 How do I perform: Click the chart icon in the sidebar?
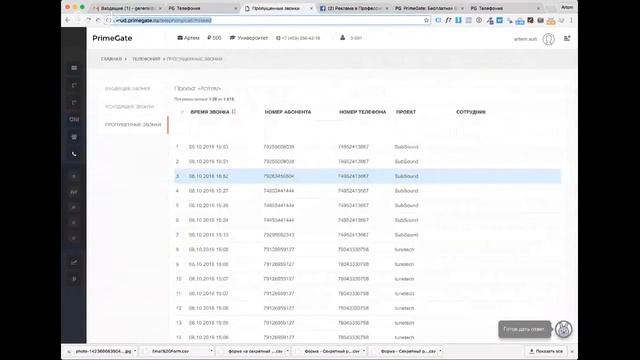[x=74, y=262]
